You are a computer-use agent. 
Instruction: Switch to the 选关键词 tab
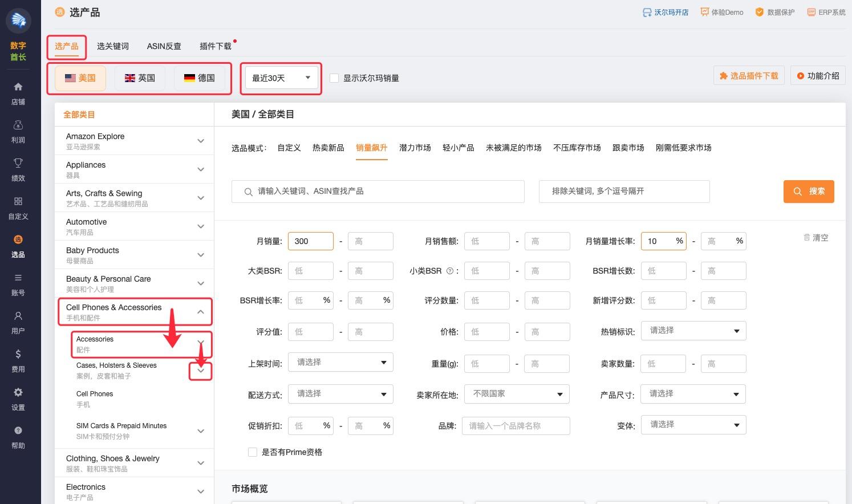point(112,46)
